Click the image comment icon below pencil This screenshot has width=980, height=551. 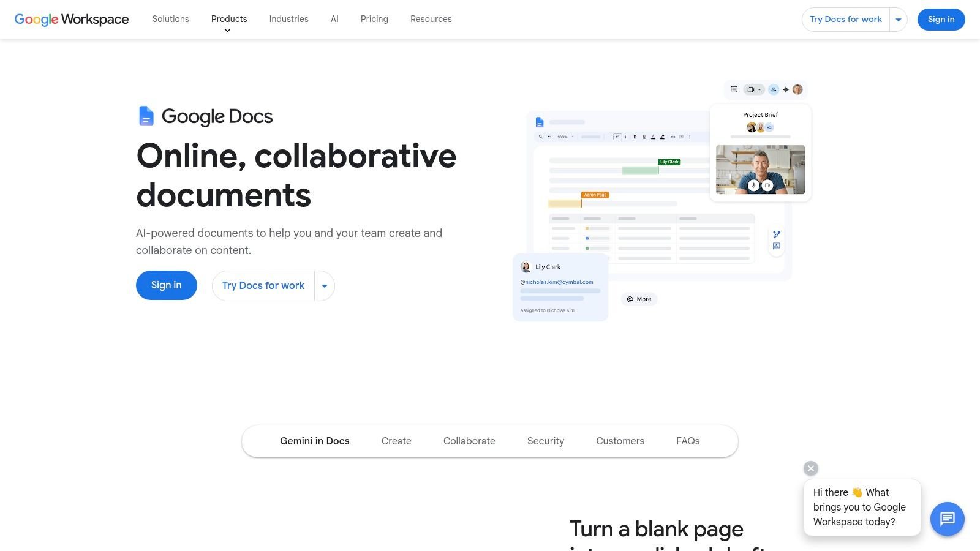tap(777, 246)
